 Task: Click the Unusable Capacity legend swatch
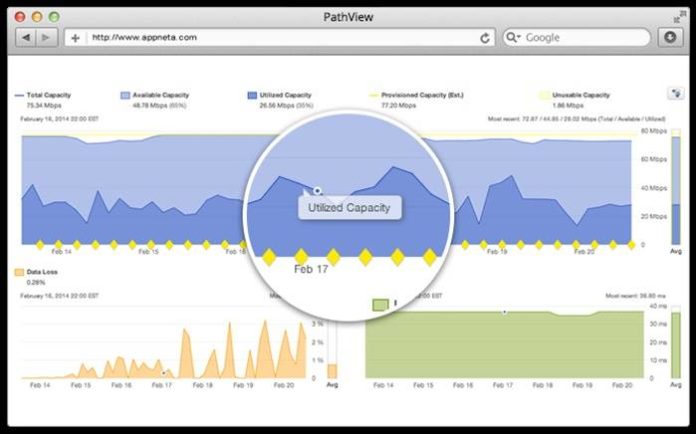(x=544, y=95)
